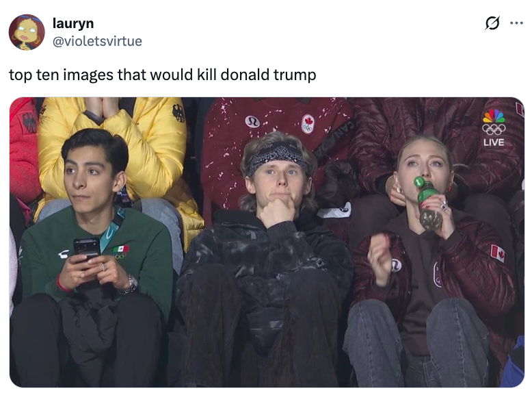The width and height of the screenshot is (532, 393).
Task: Click the LIVE label on the broadcast overlay
Action: pyautogui.click(x=494, y=142)
